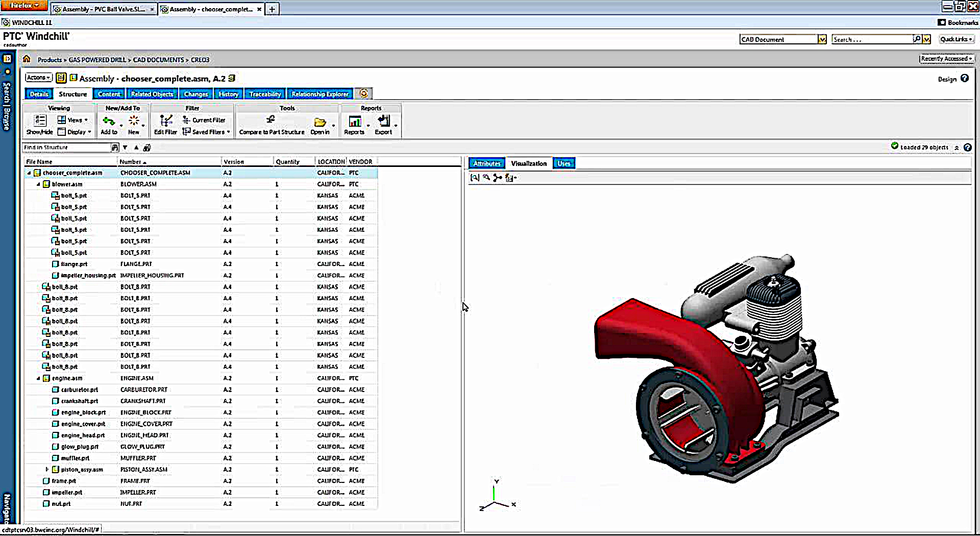Open the visualization options dropdown icon
The height and width of the screenshot is (536, 980).
[x=510, y=178]
